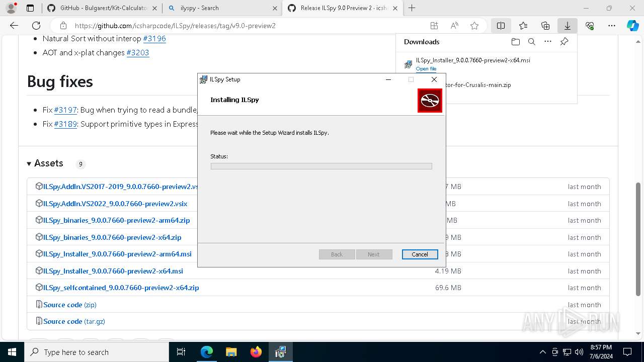This screenshot has height=362, width=644.
Task: Click the ILSpy logo in setup dialog
Action: [x=430, y=101]
